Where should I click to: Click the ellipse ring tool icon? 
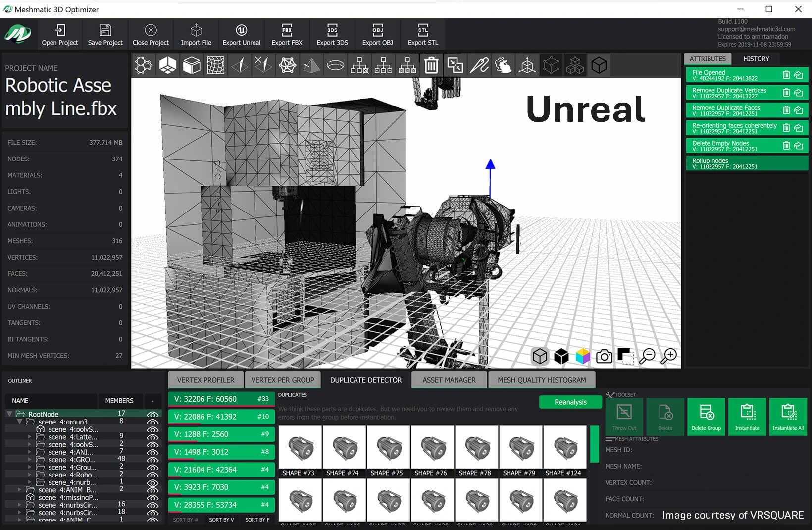(x=336, y=65)
